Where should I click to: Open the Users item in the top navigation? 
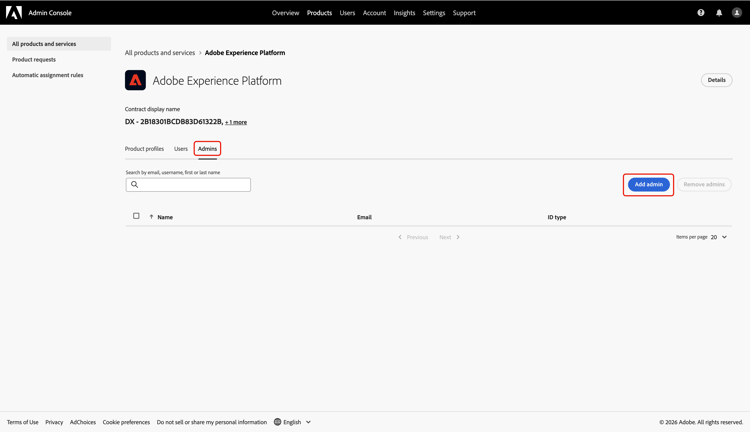tap(347, 13)
